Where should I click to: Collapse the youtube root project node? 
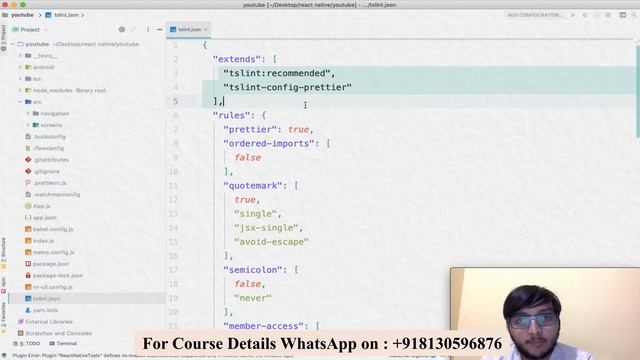click(x=13, y=44)
